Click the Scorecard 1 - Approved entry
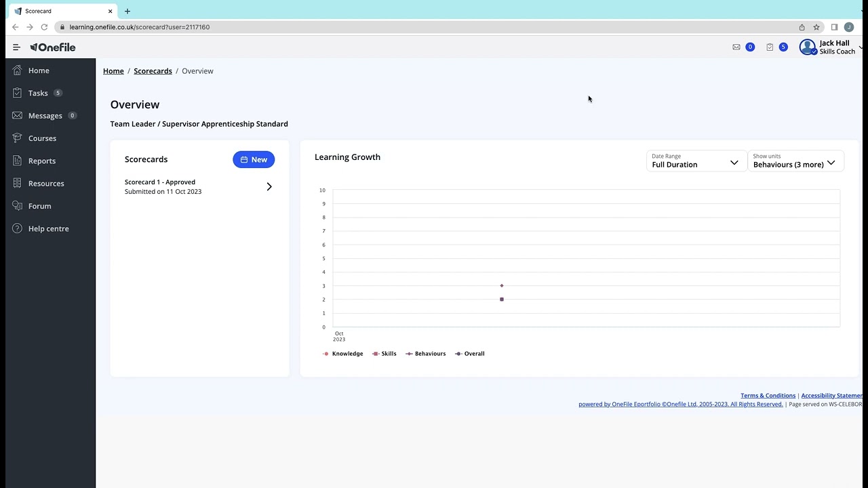The width and height of the screenshot is (868, 488). pyautogui.click(x=199, y=186)
